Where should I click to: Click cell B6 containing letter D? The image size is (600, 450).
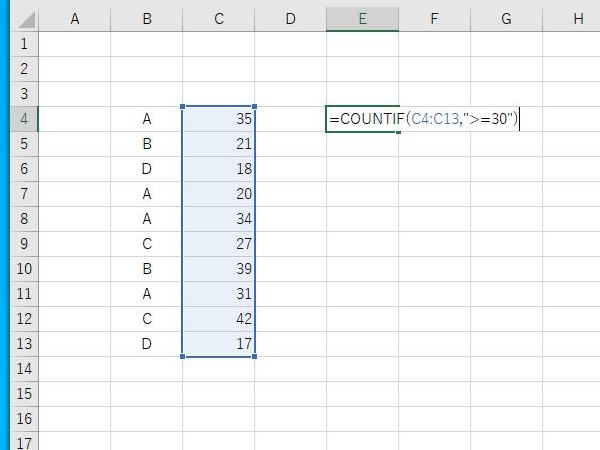point(147,169)
